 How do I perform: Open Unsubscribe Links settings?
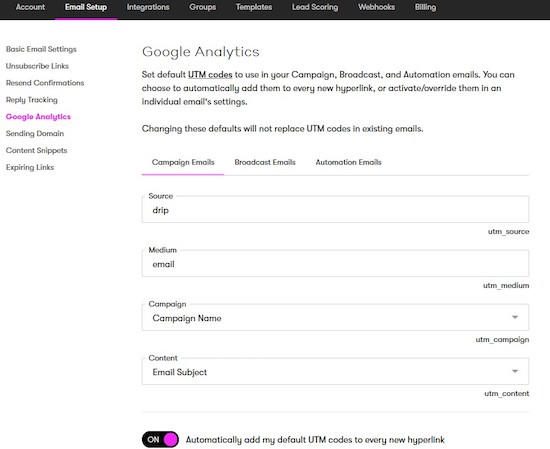tap(37, 66)
